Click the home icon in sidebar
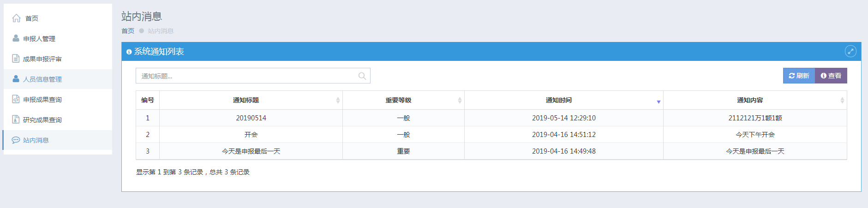868x208 pixels. (x=16, y=18)
